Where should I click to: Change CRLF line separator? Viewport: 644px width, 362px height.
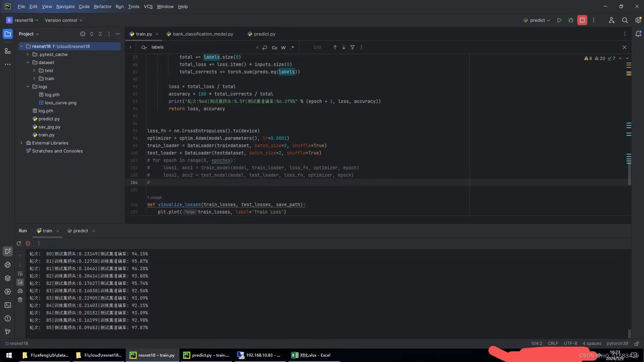pyautogui.click(x=553, y=344)
